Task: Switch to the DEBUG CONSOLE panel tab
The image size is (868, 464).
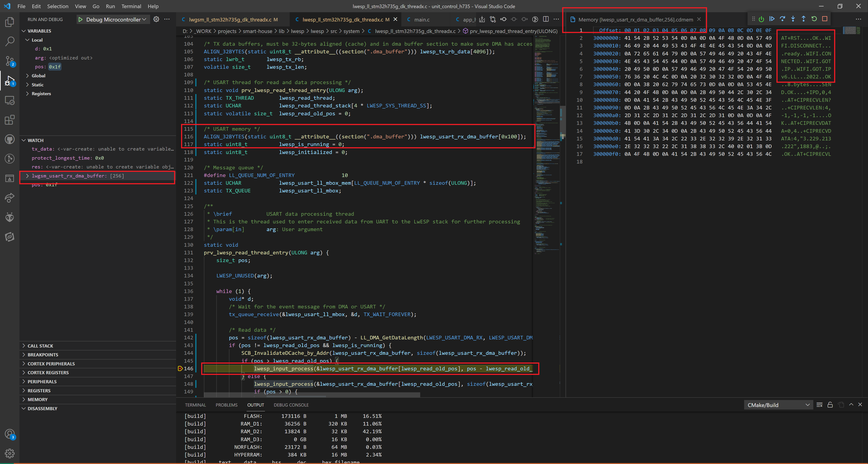Action: click(291, 405)
